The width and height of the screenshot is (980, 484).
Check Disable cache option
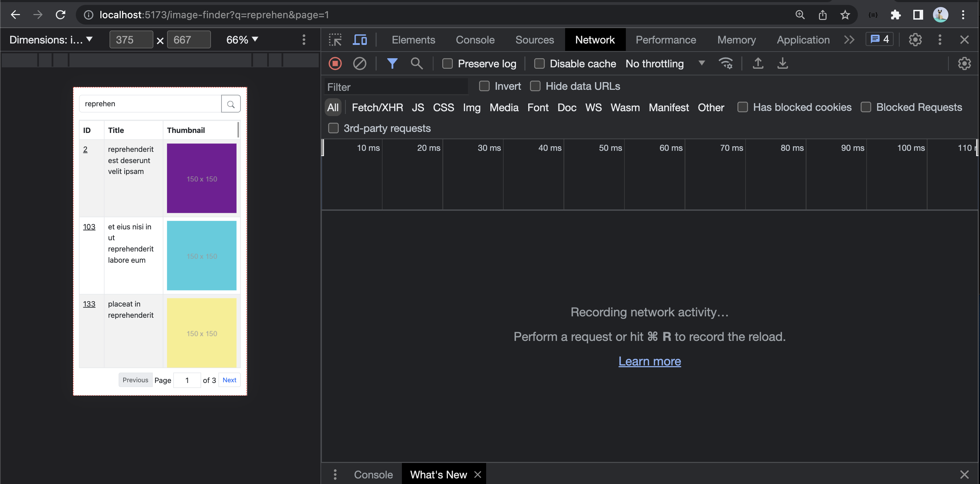coord(539,63)
